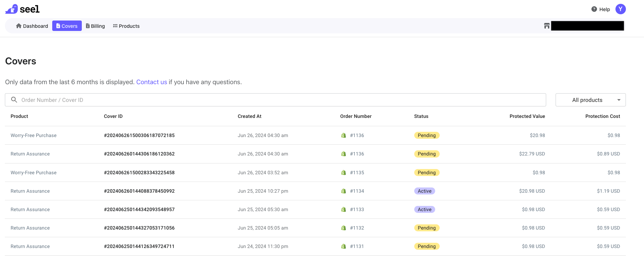The height and width of the screenshot is (256, 644).
Task: Open cover ID #20240626014408837845​0992
Action: [x=139, y=191]
